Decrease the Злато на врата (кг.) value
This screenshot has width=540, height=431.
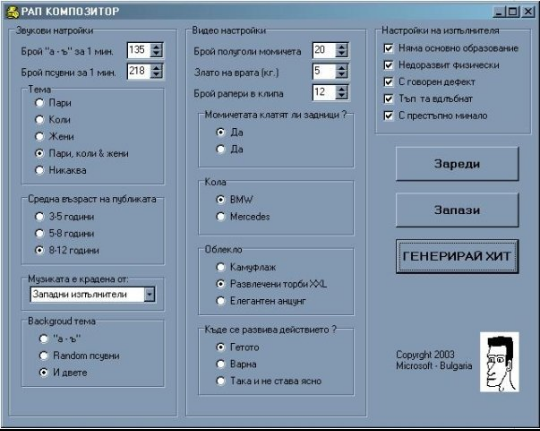click(342, 75)
